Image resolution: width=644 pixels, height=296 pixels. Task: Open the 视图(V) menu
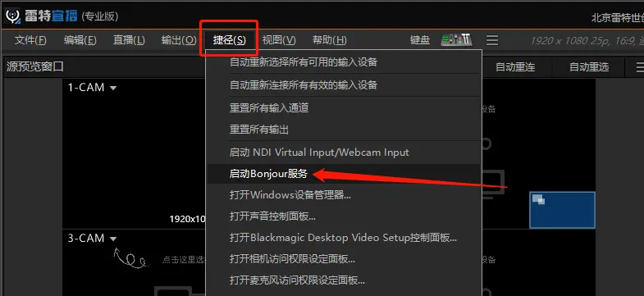[279, 40]
